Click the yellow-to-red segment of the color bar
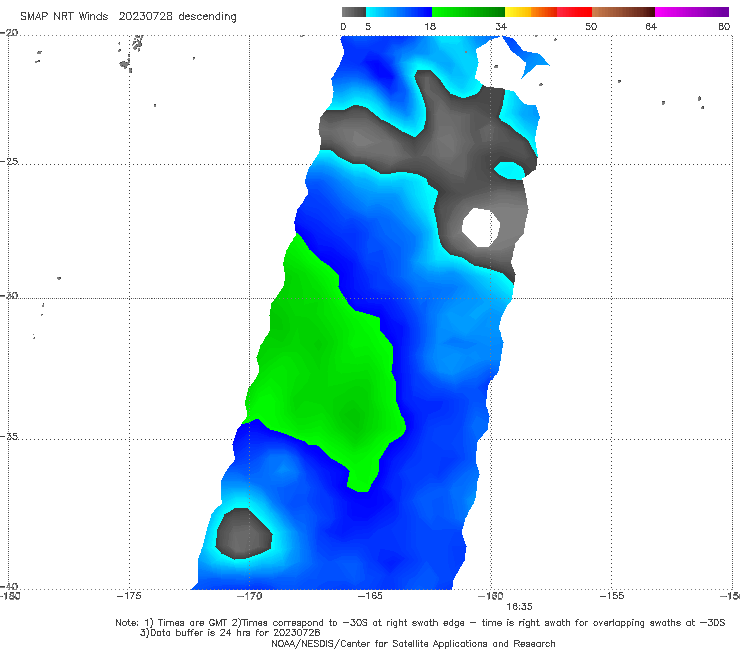The width and height of the screenshot is (740, 650). [x=548, y=12]
